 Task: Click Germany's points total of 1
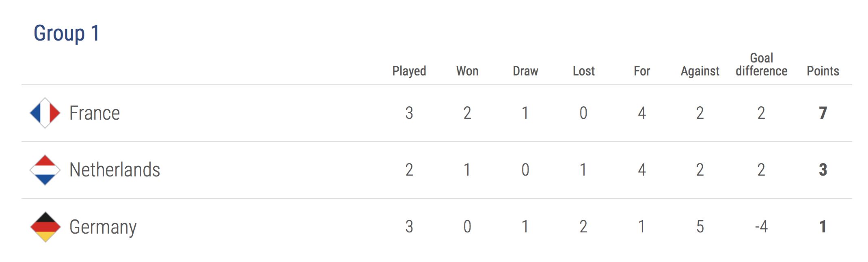823,227
